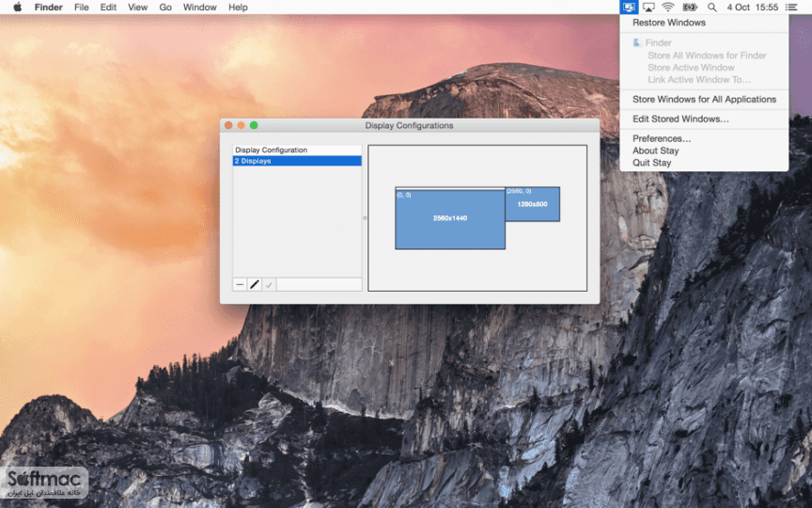Confirm with the checkmark button

tap(269, 285)
